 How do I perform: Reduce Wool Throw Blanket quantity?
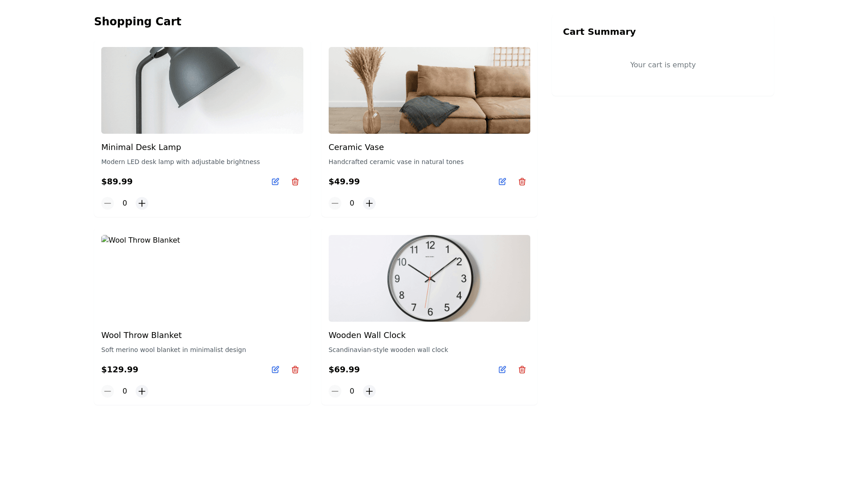click(108, 391)
